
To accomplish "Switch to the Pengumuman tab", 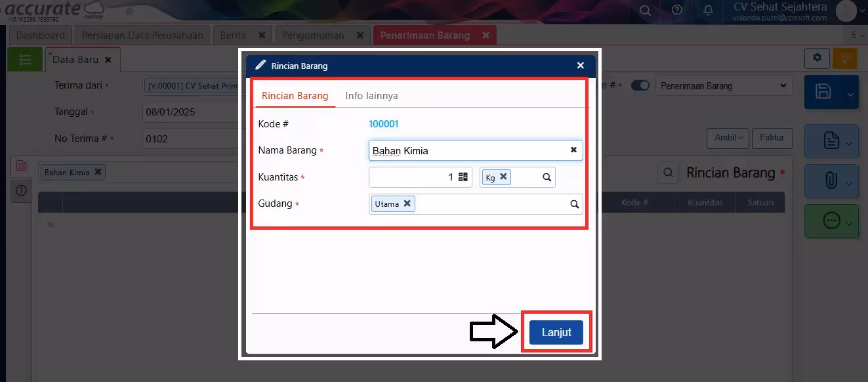I will [312, 35].
